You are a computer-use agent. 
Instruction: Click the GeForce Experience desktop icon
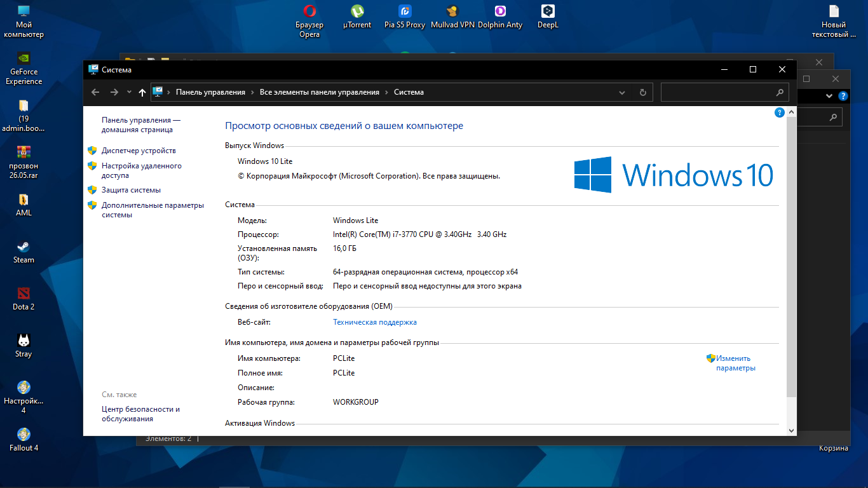point(24,59)
